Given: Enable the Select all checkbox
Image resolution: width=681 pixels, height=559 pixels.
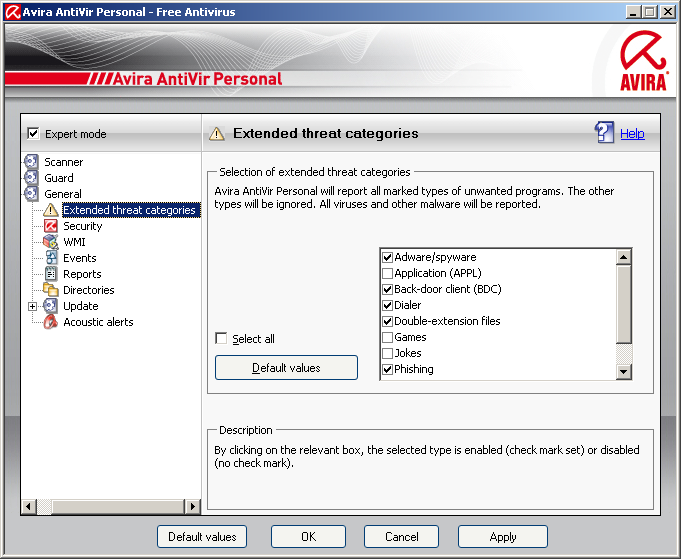Looking at the screenshot, I should 221,338.
